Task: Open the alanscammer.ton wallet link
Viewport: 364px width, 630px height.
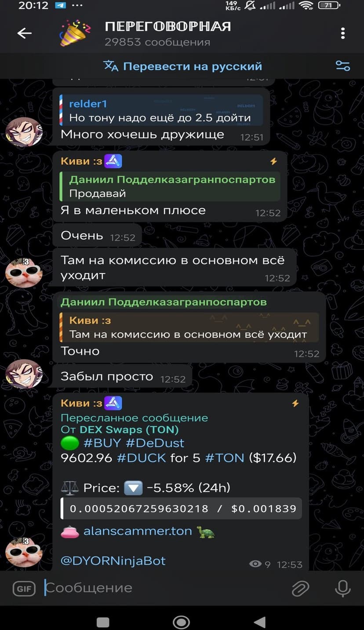Action: click(x=138, y=531)
